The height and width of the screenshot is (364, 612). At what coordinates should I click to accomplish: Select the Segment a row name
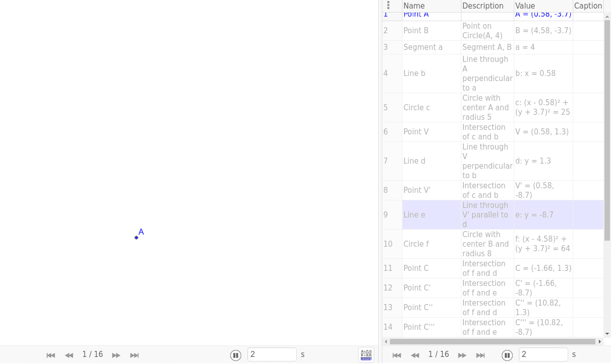click(423, 47)
